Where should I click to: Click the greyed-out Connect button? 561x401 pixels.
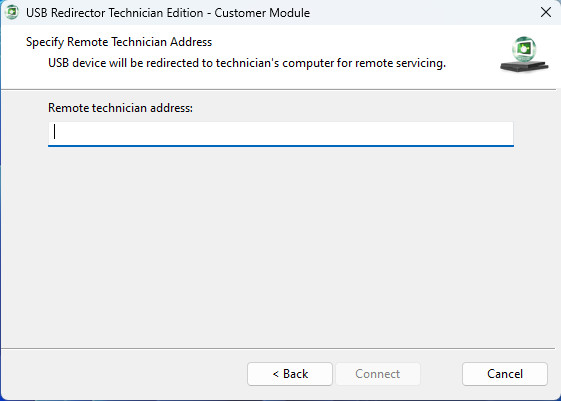tap(377, 374)
